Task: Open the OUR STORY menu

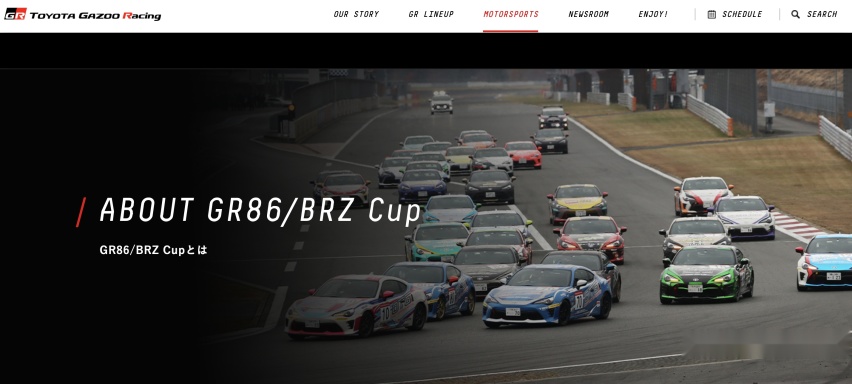Action: (356, 14)
